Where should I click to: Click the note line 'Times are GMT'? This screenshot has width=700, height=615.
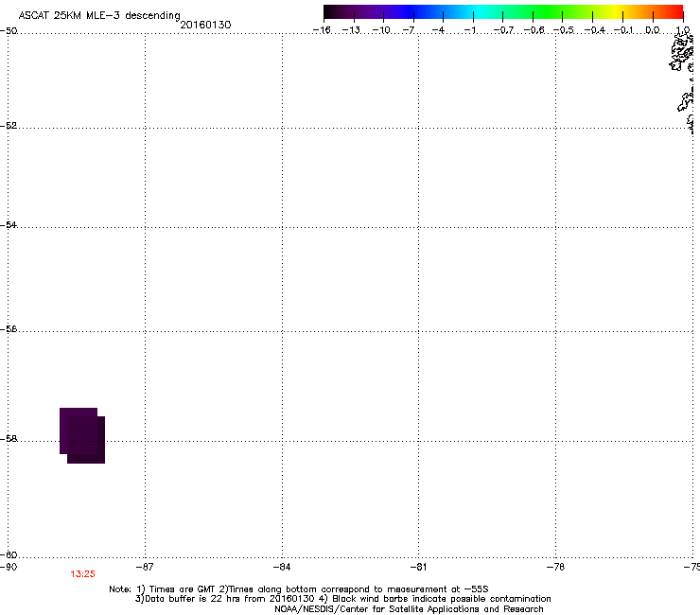pyautogui.click(x=183, y=589)
